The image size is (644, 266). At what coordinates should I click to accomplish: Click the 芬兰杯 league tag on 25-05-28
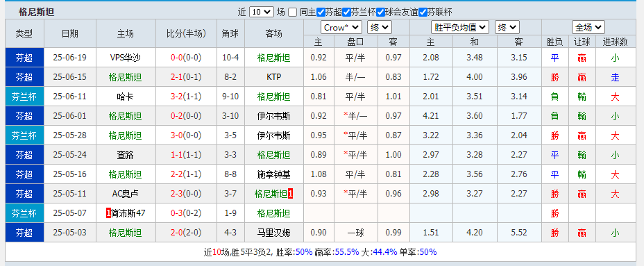tap(25, 135)
